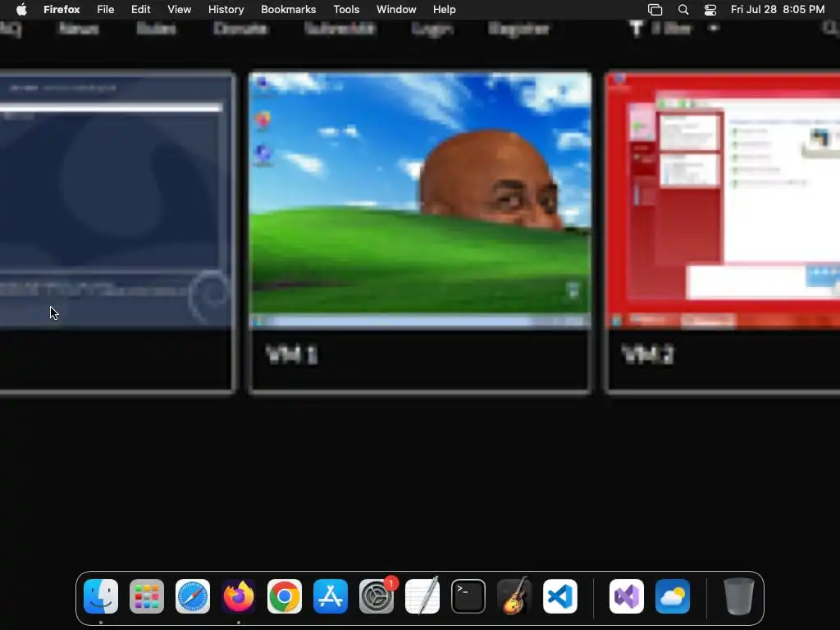
Task: Click the Register link
Action: pyautogui.click(x=519, y=29)
